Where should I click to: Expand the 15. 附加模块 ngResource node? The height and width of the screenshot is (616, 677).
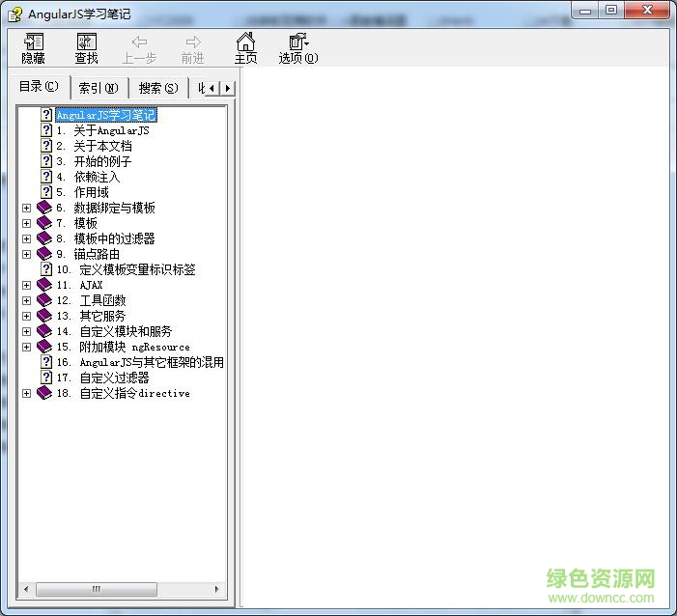point(27,347)
